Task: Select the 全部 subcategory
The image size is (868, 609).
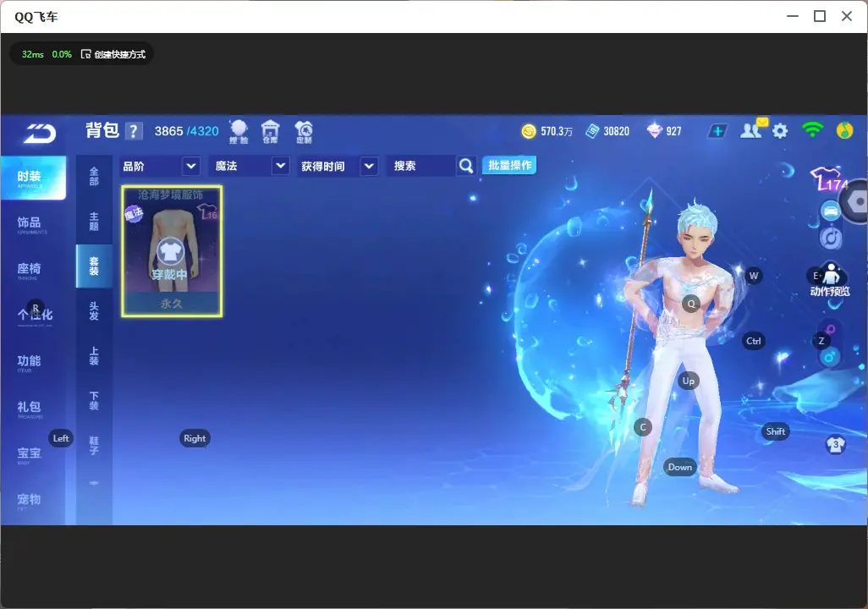Action: 94,177
